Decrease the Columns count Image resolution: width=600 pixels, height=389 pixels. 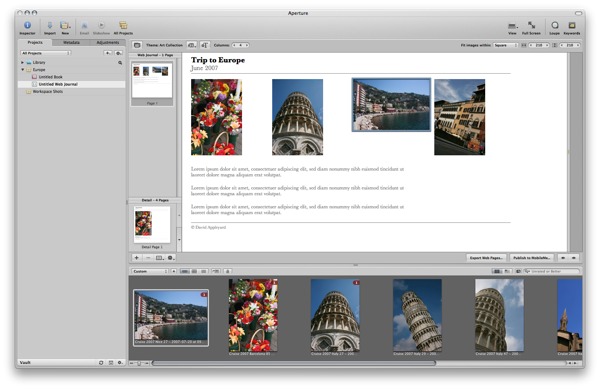click(234, 45)
